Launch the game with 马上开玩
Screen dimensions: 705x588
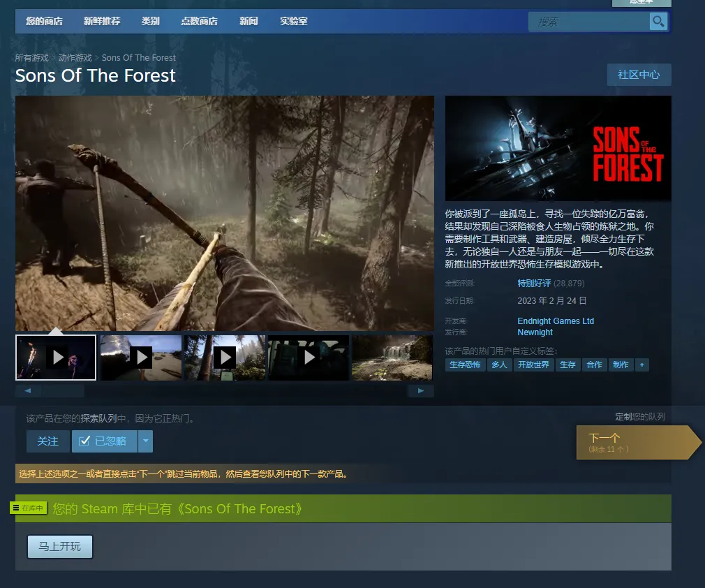coord(60,547)
